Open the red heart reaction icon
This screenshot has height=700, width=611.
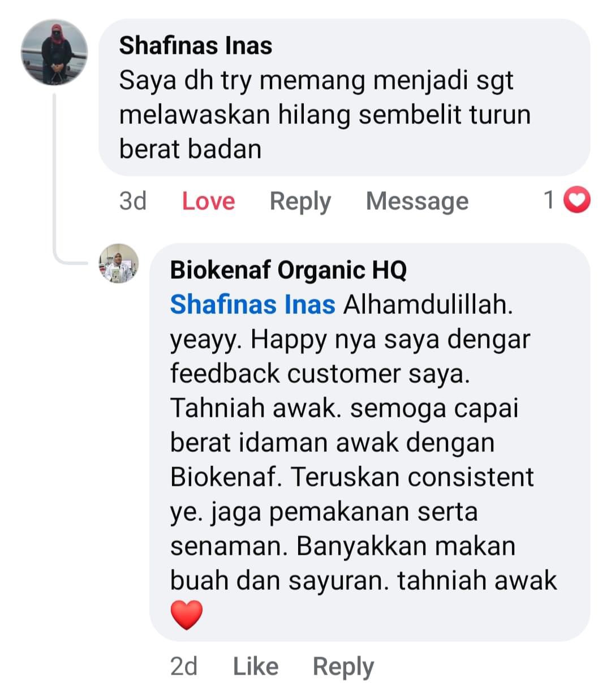pos(578,200)
